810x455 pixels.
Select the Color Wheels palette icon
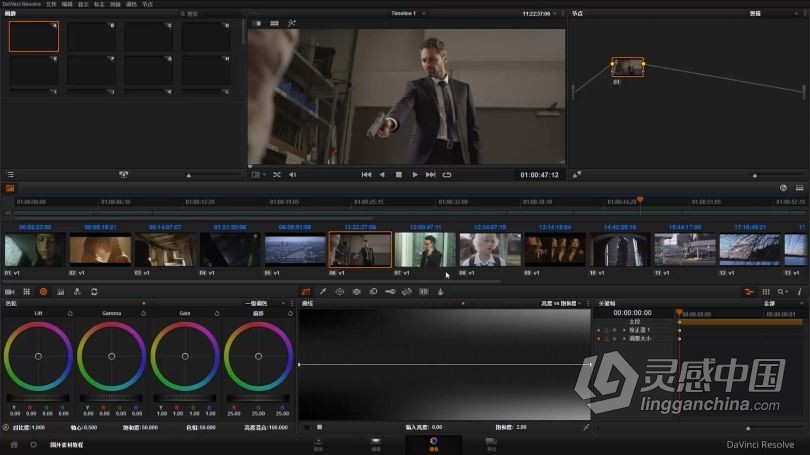point(43,292)
